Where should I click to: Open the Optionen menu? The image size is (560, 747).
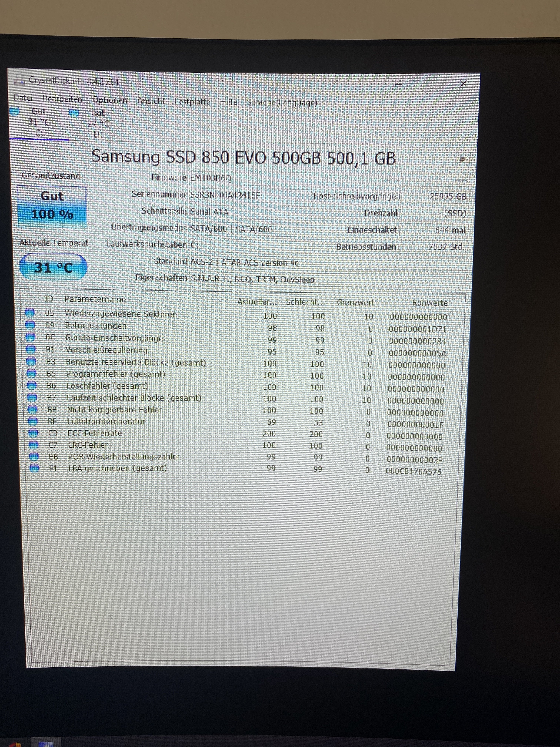pyautogui.click(x=110, y=100)
